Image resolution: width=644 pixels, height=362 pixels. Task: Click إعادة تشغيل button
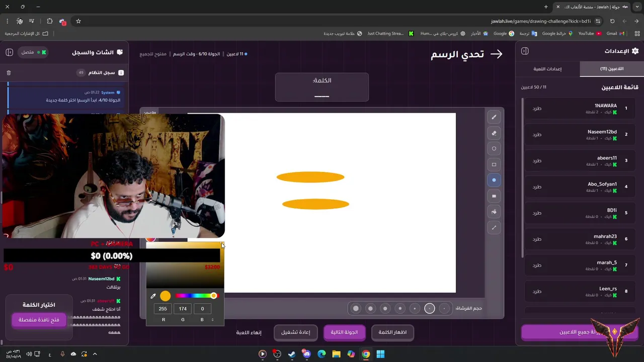[x=295, y=332]
